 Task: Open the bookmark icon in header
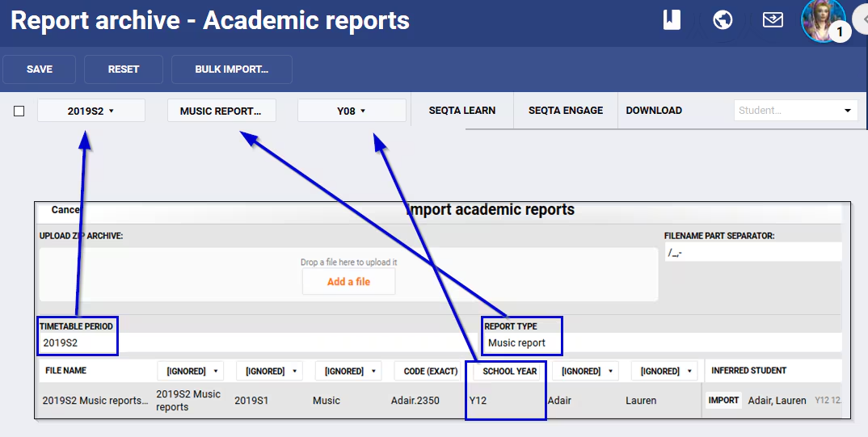tap(672, 20)
